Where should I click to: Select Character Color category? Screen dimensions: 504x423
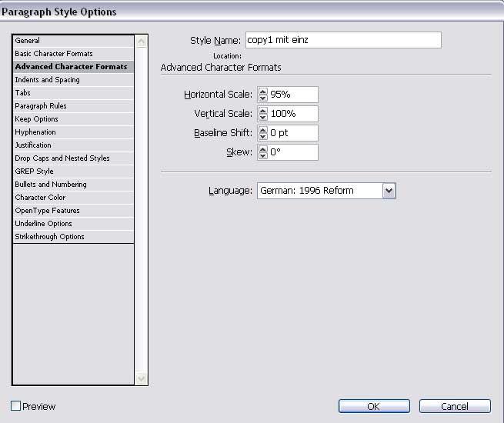73,198
